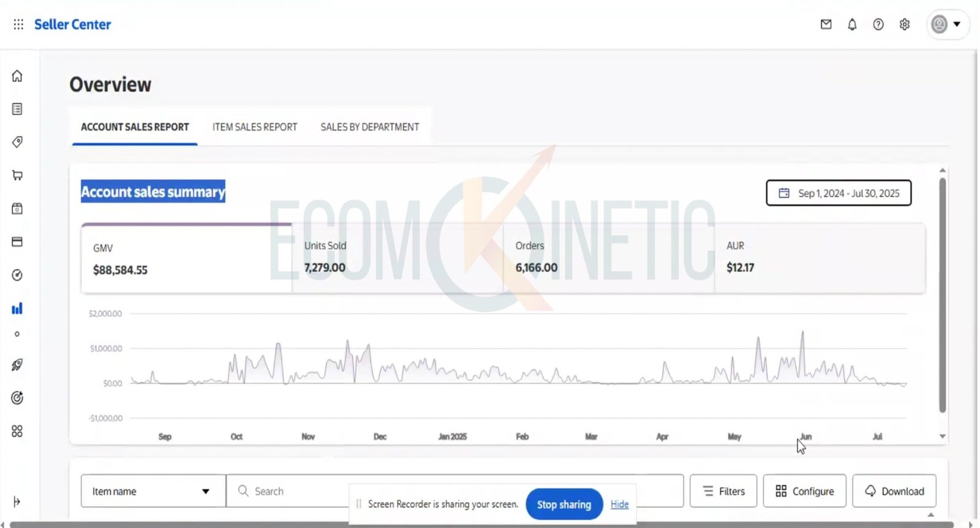Click the price tag sidebar icon
The image size is (980, 528).
pyautogui.click(x=17, y=142)
